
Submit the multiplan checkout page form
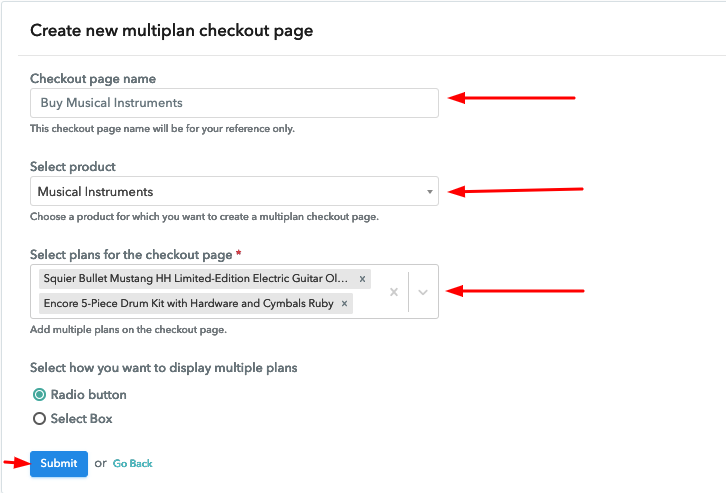59,463
